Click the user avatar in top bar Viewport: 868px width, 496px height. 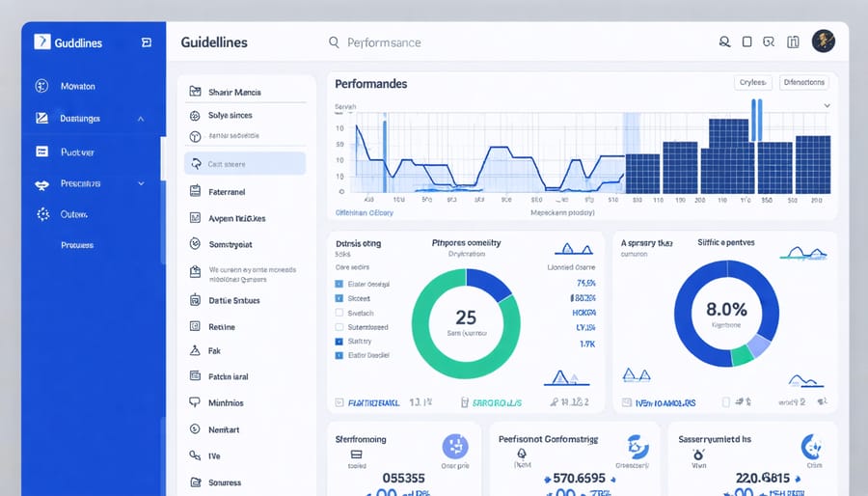823,41
